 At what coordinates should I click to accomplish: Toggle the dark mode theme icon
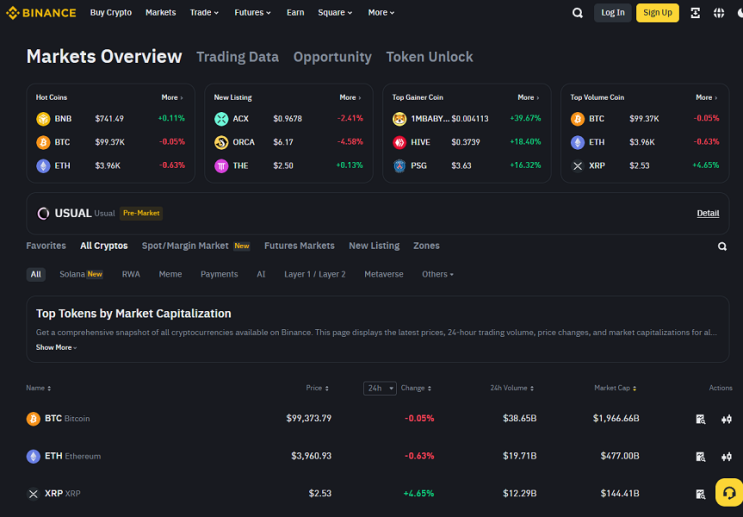pos(740,13)
